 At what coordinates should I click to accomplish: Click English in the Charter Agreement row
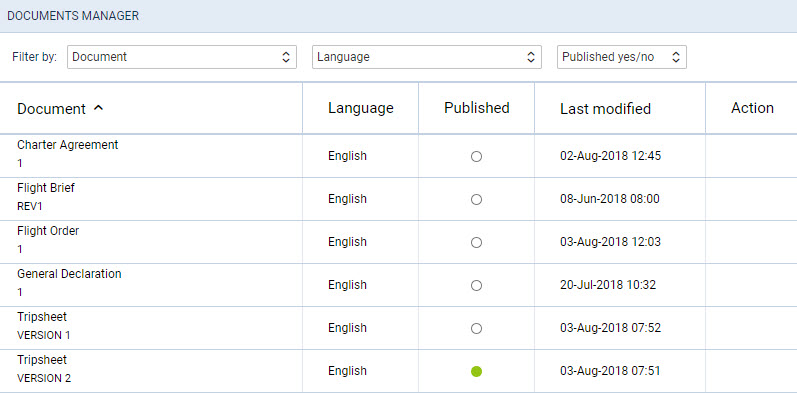point(347,156)
